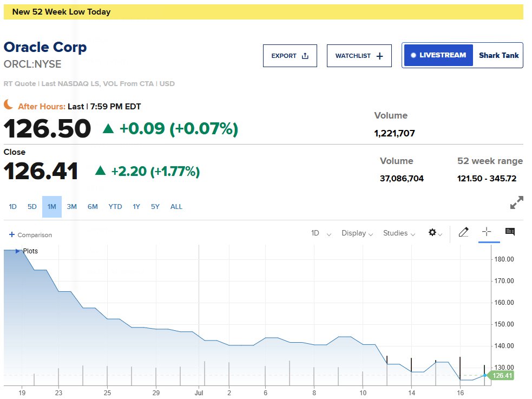Viewport: 532px width, 399px height.
Task: Click the 1,221,707 after-hours volume
Action: click(x=395, y=133)
